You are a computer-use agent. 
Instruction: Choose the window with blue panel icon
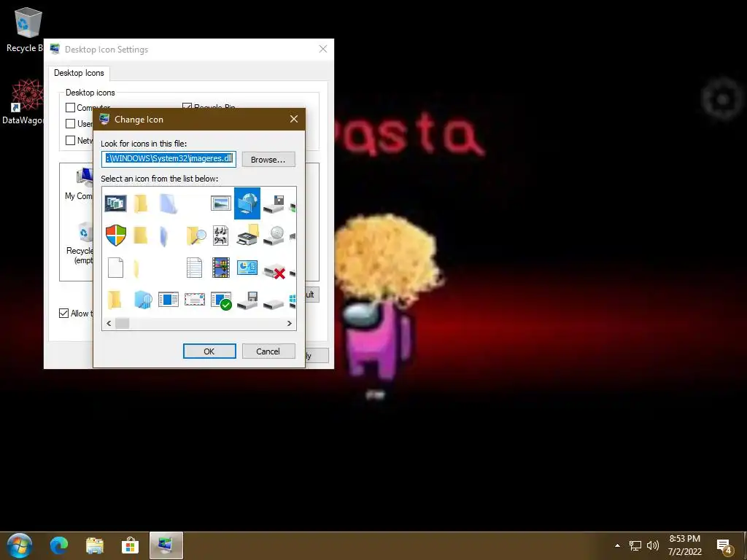coord(169,300)
